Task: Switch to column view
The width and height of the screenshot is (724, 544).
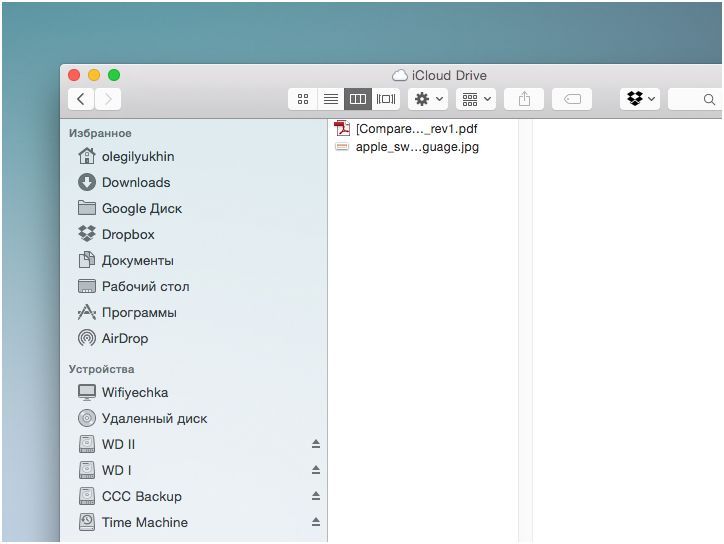Action: (x=358, y=99)
